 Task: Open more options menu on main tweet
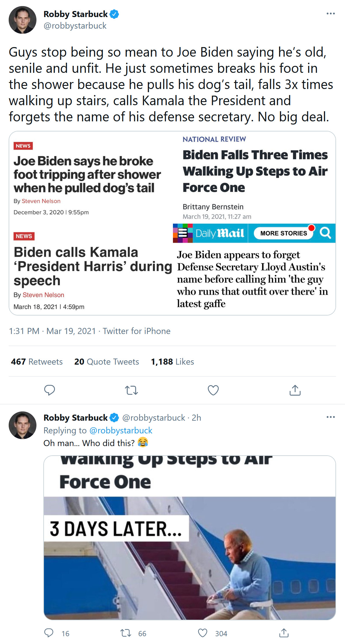click(331, 14)
